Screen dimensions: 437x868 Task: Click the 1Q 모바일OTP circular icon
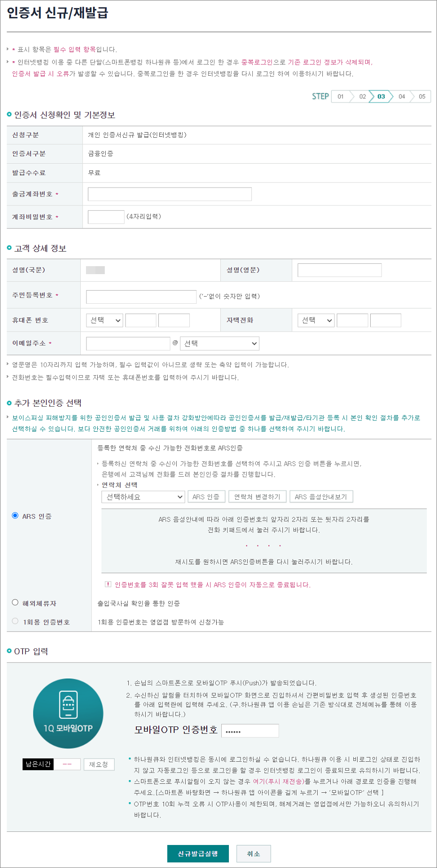point(68,713)
